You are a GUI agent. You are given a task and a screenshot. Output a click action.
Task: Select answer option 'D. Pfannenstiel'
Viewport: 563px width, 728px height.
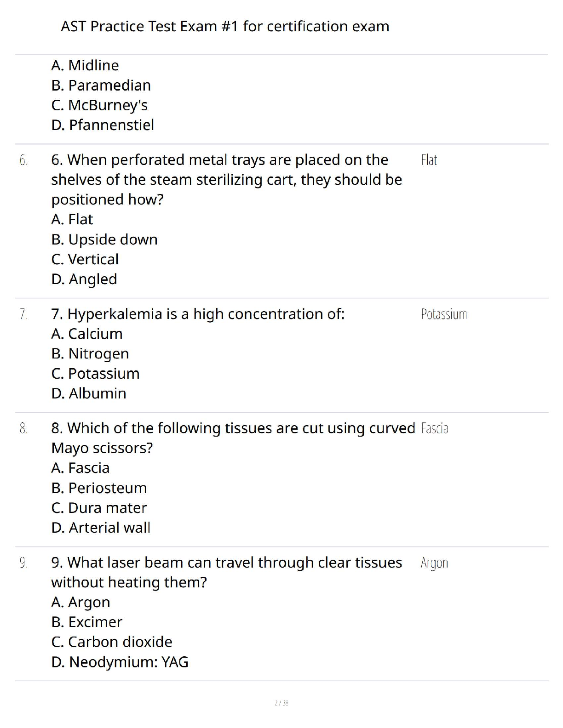(103, 125)
